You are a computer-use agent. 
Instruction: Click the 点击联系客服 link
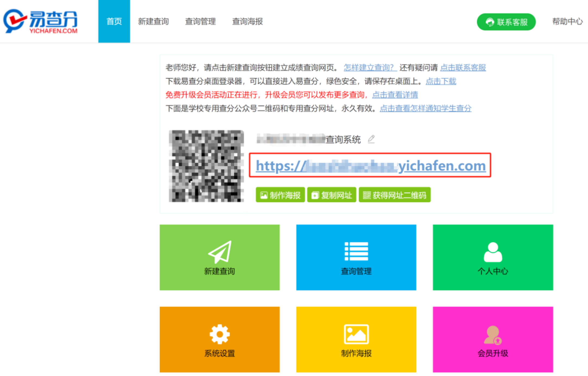click(x=463, y=67)
